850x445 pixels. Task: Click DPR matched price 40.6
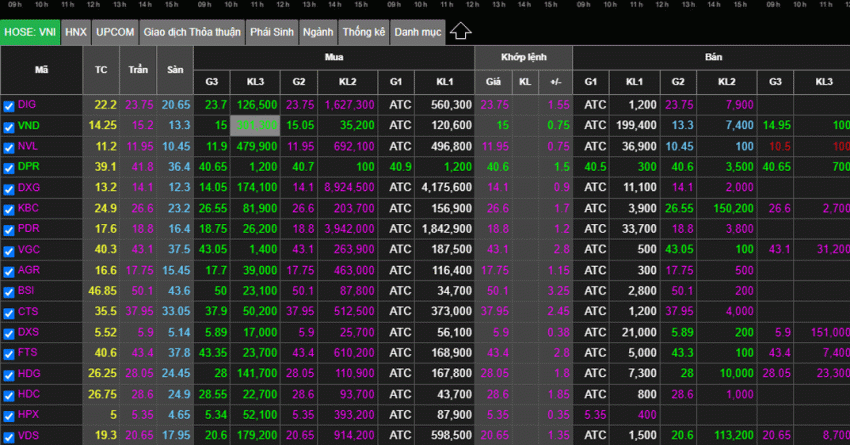tap(498, 167)
